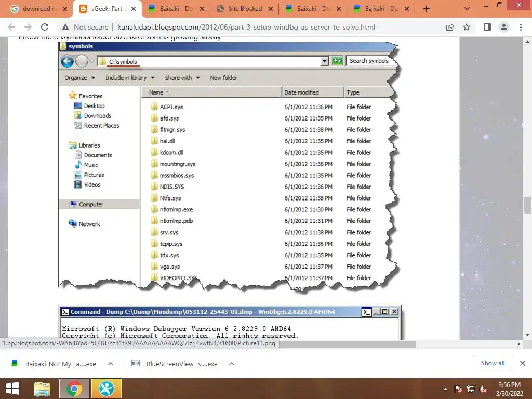The width and height of the screenshot is (532, 399).
Task: Open Chrome profile avatar
Action: click(x=504, y=27)
